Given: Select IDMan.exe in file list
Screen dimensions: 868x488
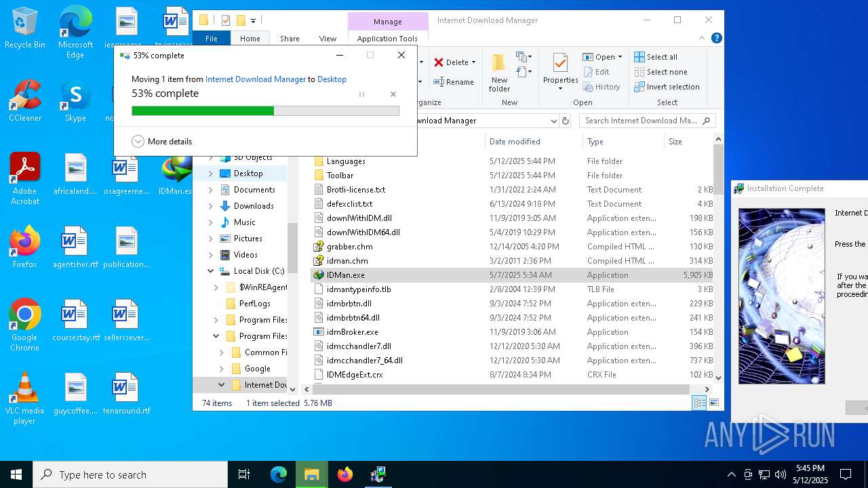Looking at the screenshot, I should (512, 275).
